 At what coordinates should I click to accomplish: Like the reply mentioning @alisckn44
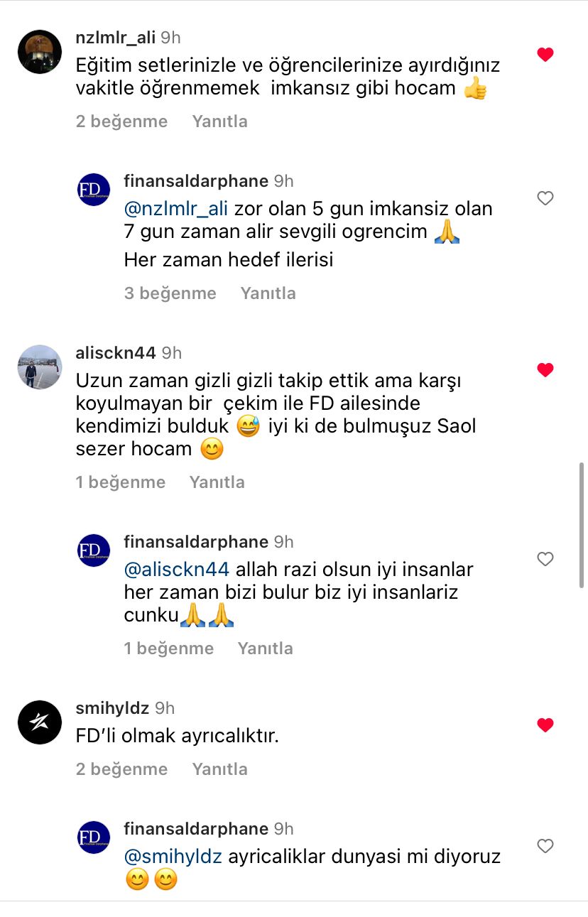545,560
